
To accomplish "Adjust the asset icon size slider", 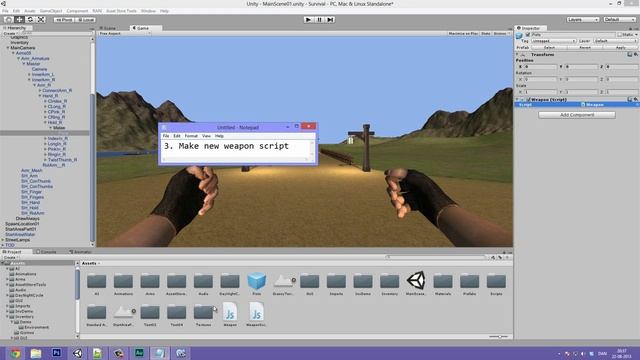I will pyautogui.click(x=498, y=337).
